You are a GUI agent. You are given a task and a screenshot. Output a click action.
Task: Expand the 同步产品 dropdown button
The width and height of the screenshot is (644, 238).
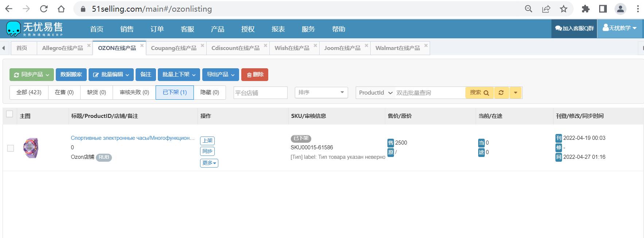[32, 74]
